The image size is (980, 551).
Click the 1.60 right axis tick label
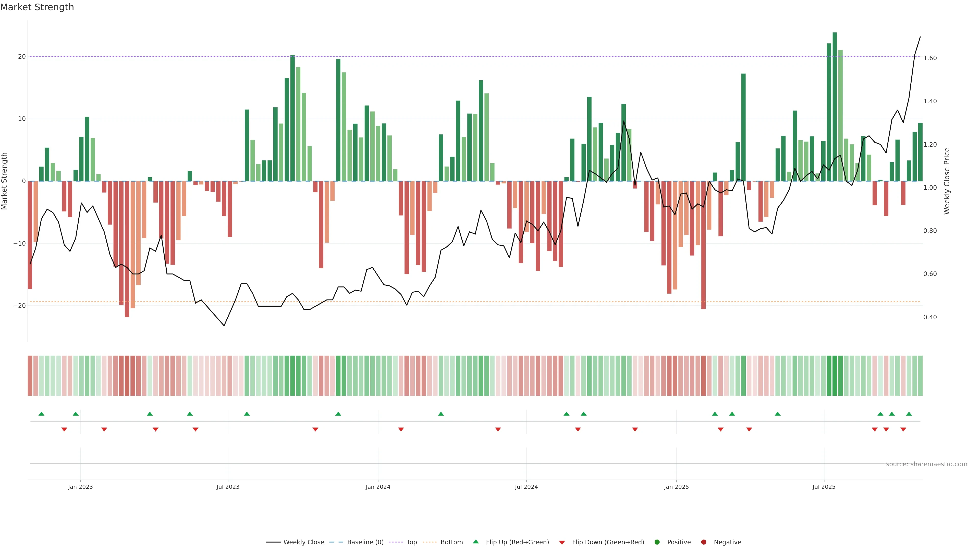tap(930, 58)
